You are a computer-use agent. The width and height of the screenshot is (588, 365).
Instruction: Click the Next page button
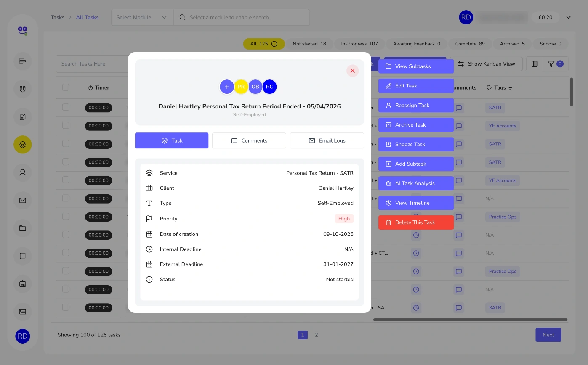pos(548,335)
